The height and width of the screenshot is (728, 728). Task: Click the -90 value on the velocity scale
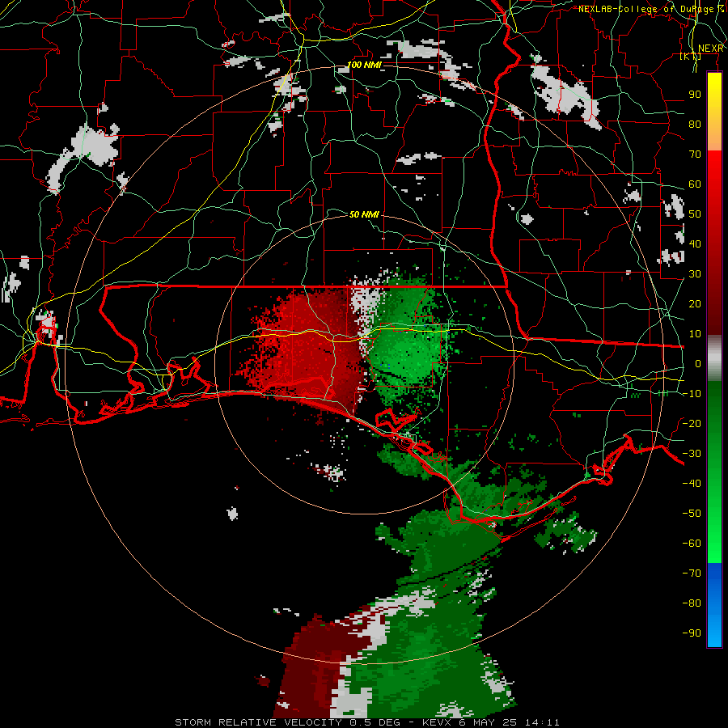coord(692,633)
